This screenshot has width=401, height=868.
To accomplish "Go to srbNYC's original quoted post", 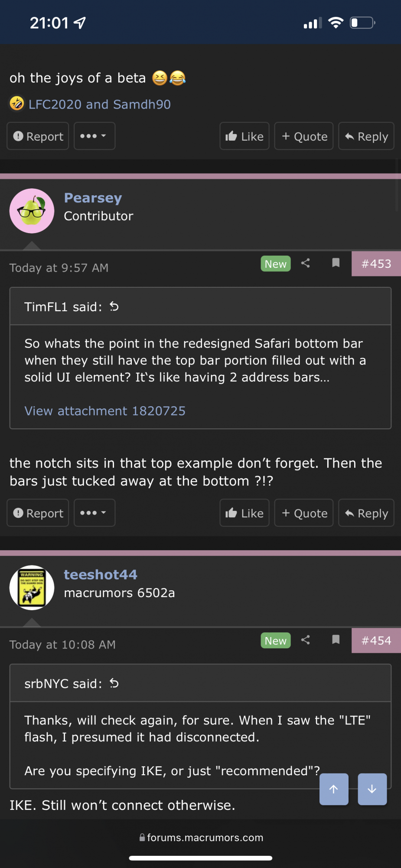I will pyautogui.click(x=114, y=684).
